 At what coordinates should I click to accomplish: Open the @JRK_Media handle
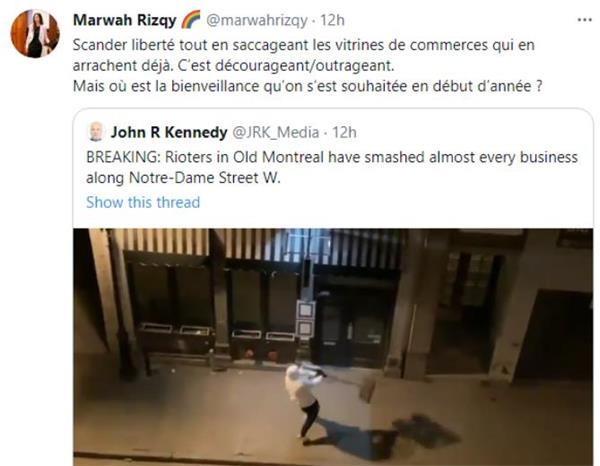coord(276,132)
